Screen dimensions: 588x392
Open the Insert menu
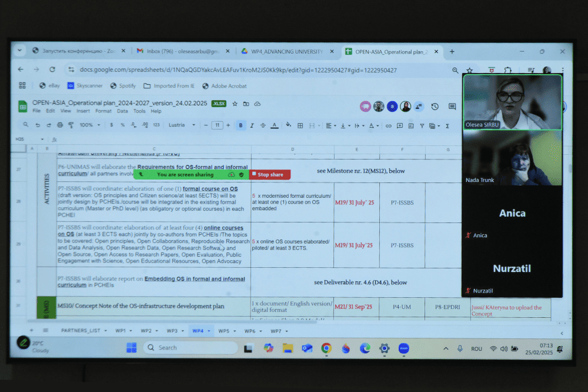[83, 111]
